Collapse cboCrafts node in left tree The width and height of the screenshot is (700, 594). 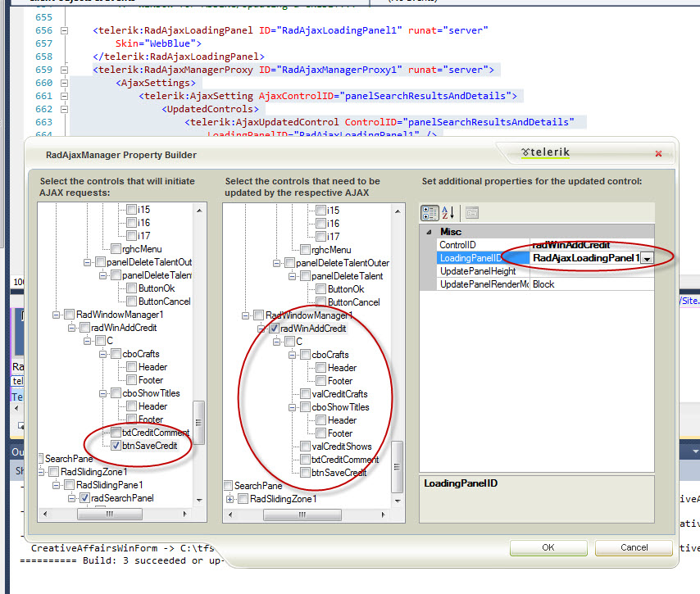[x=102, y=354]
